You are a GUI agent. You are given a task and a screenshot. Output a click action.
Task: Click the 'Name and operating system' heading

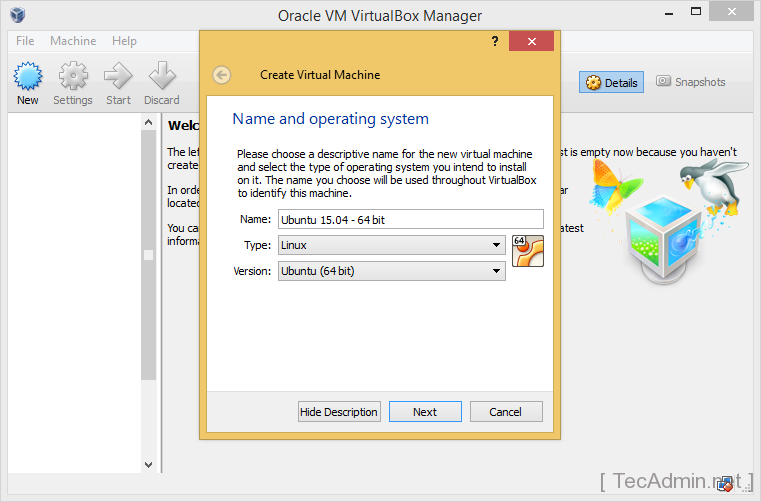[x=331, y=119]
